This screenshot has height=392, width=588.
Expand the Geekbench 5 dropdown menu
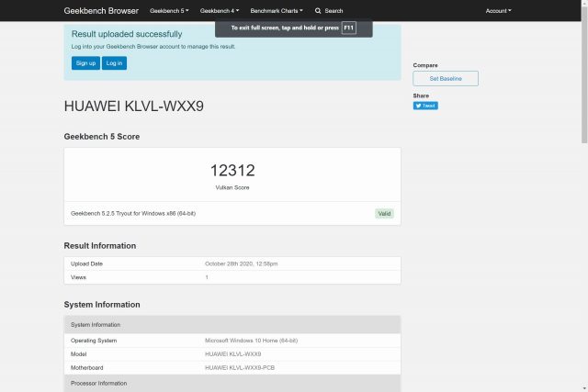click(169, 11)
